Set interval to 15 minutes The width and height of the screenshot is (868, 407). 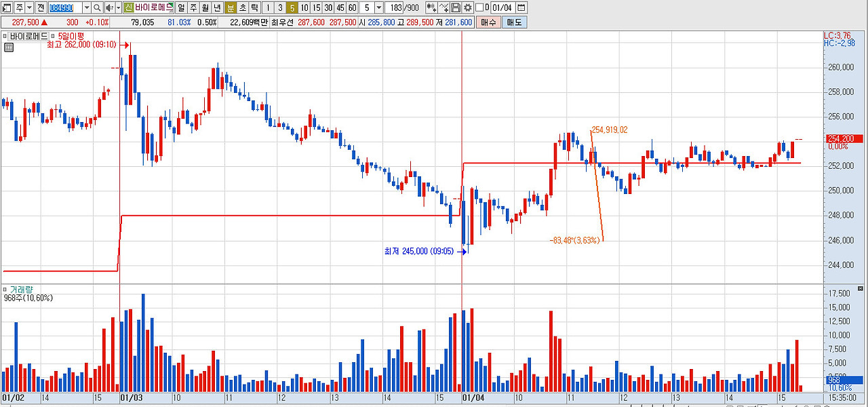click(316, 7)
